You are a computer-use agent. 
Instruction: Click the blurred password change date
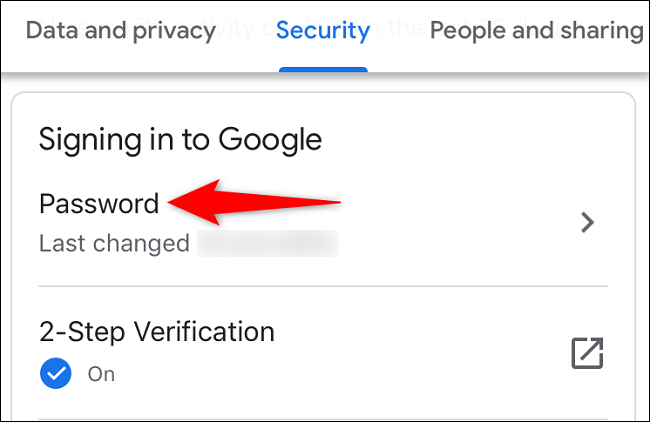point(268,243)
